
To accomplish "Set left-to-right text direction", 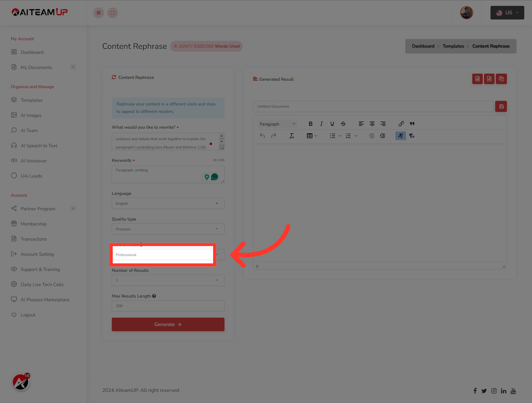I will [401, 136].
